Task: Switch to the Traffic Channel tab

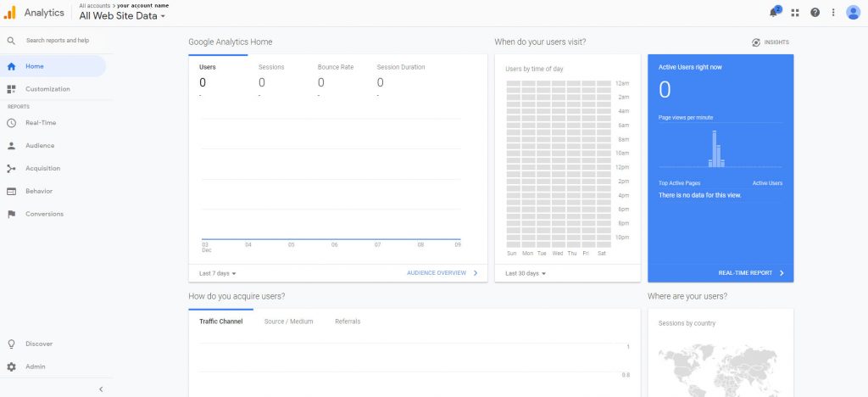Action: click(x=221, y=322)
